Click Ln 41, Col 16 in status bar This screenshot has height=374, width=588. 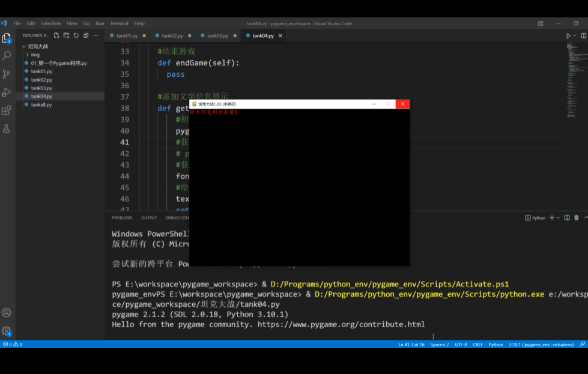click(x=411, y=345)
